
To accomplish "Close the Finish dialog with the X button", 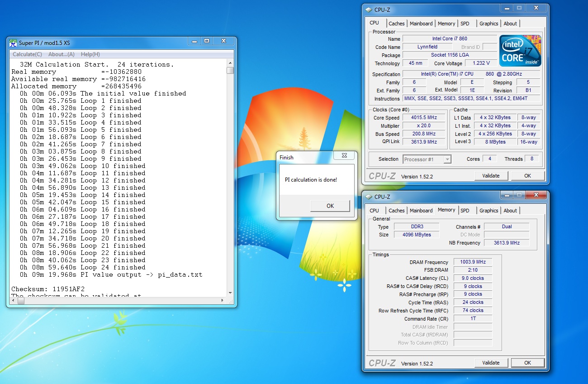I will (x=344, y=155).
